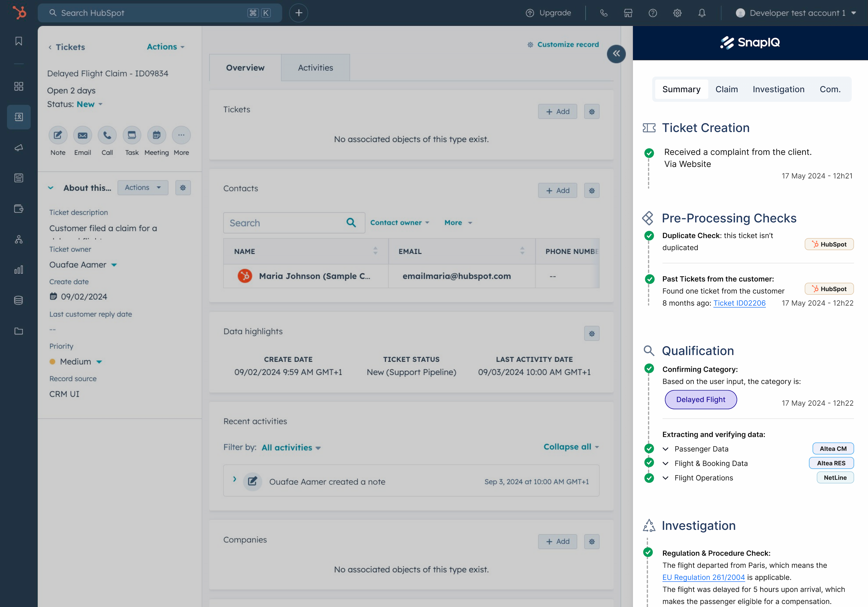The height and width of the screenshot is (607, 868).
Task: Schedule a Meeting from the ticket actions
Action: pos(156,135)
